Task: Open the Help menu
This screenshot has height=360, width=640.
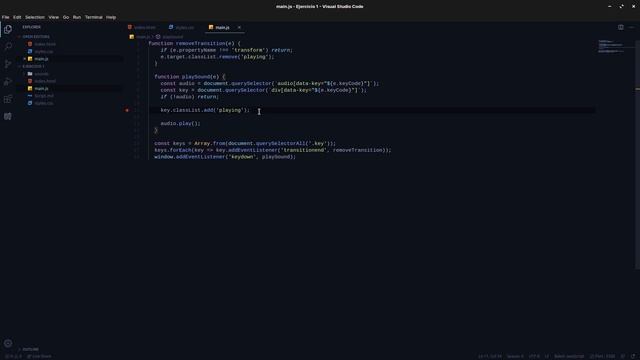Action: (x=111, y=17)
